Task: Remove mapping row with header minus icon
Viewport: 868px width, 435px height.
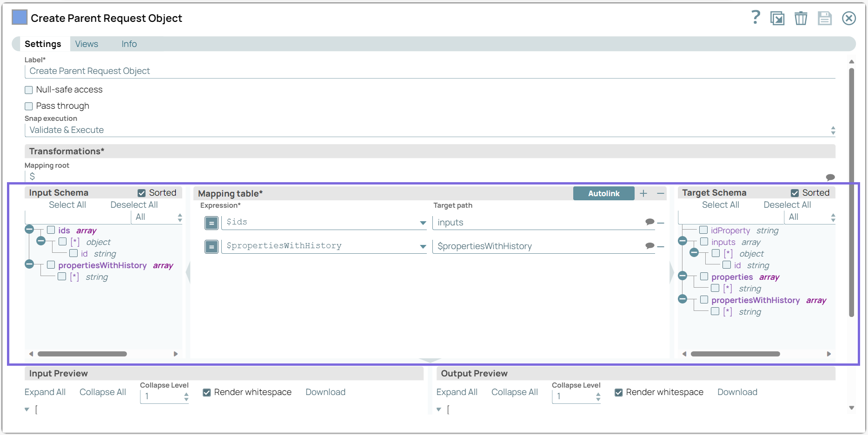Action: tap(661, 193)
